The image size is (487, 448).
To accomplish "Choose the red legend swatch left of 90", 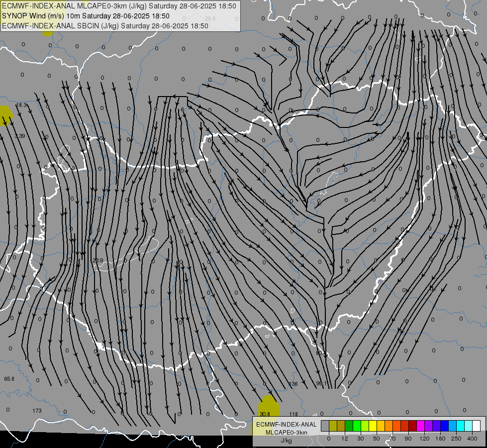I will point(405,426).
